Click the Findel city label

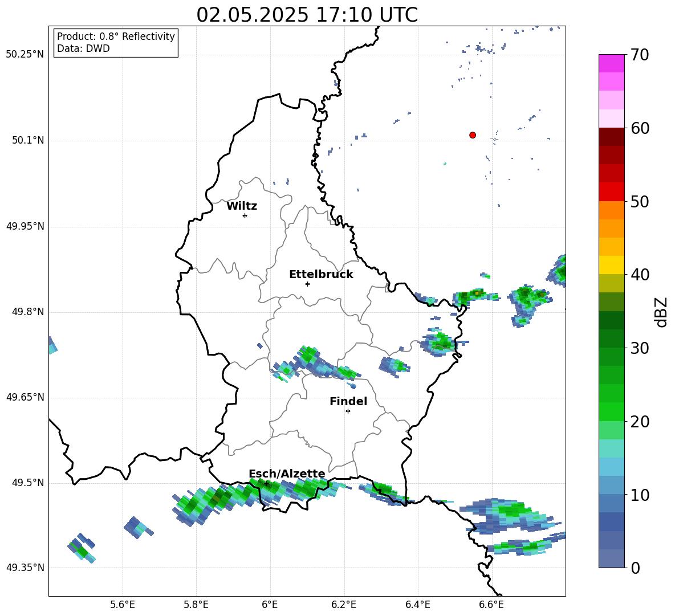pyautogui.click(x=348, y=401)
